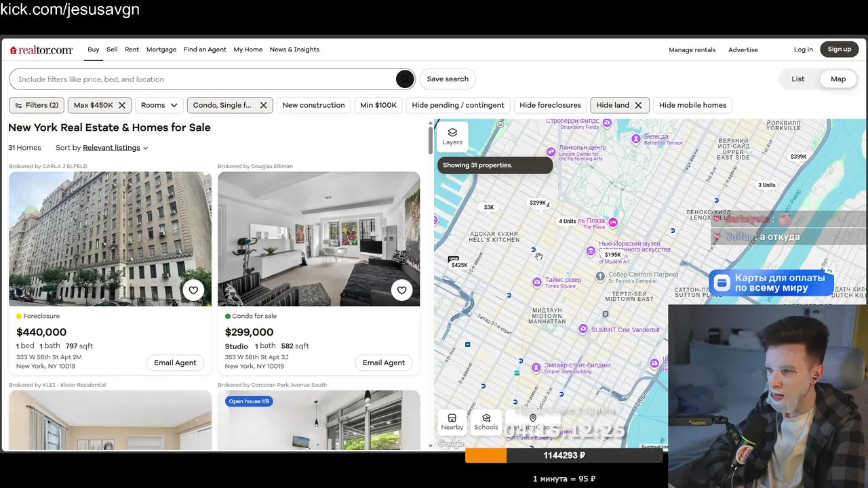Click the $3K map marker
Screen dimensions: 868x488
tap(488, 207)
